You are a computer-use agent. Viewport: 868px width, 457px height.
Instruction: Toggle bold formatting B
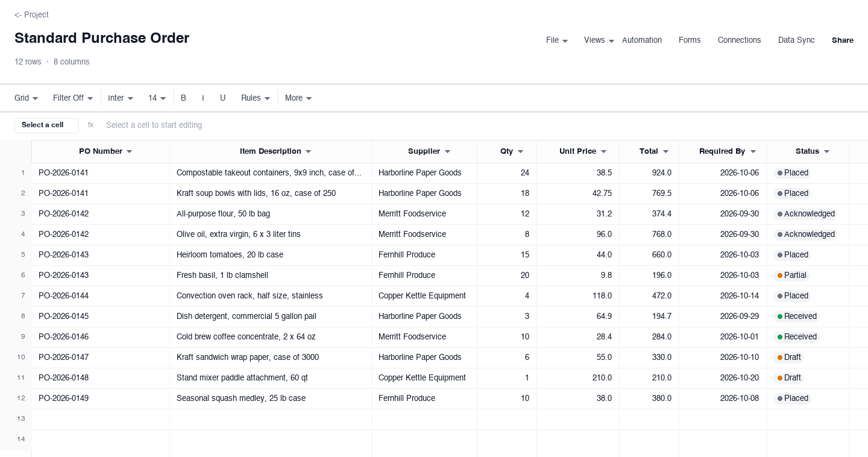183,98
